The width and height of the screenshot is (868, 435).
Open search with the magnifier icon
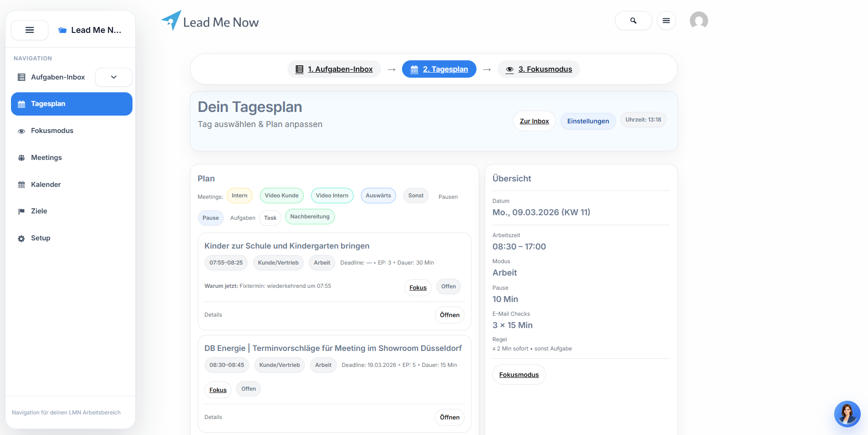(x=633, y=21)
